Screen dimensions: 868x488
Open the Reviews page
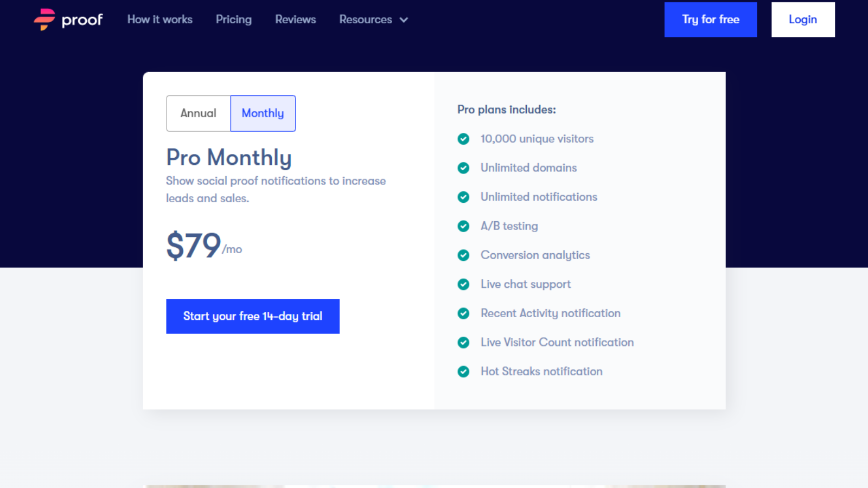(296, 20)
